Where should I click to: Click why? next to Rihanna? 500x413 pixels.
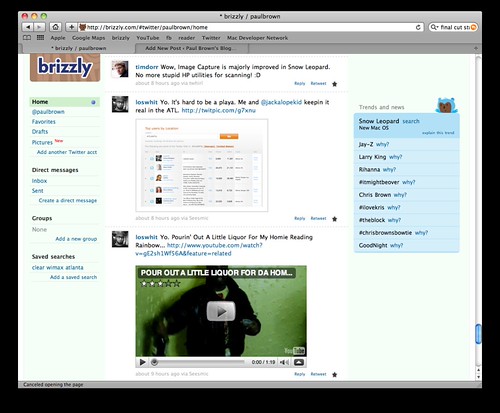tap(389, 170)
